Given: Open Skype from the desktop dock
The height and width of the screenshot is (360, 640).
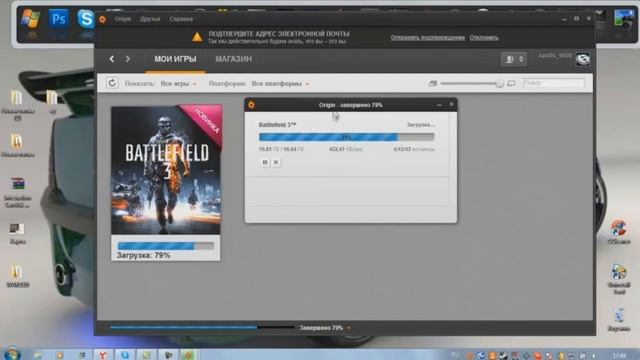Looking at the screenshot, I should [x=85, y=19].
